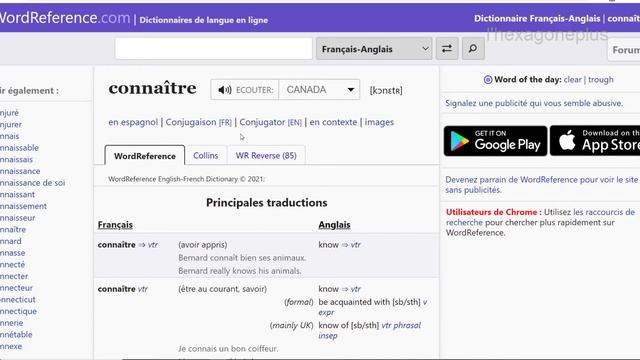
Task: Click the 'Principales traductions' heading
Action: pyautogui.click(x=267, y=203)
